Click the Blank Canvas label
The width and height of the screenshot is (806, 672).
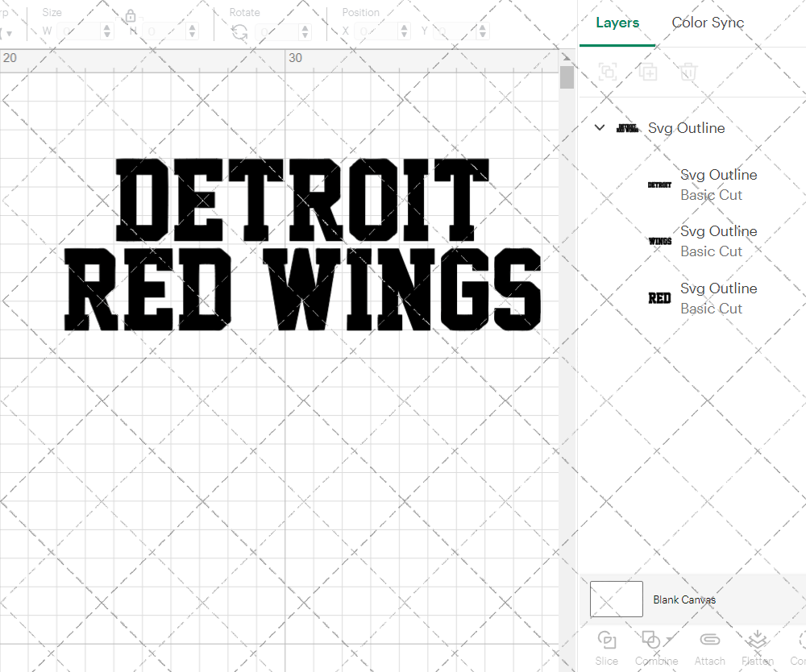(x=684, y=599)
